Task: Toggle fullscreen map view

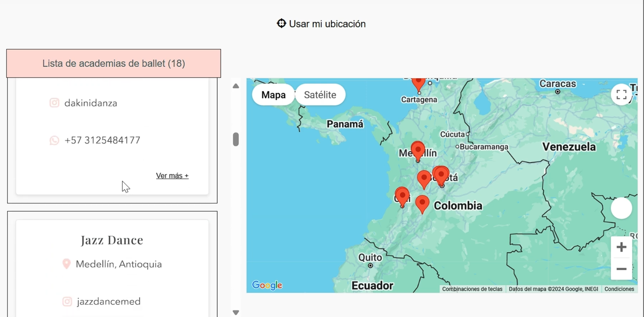Action: (621, 94)
